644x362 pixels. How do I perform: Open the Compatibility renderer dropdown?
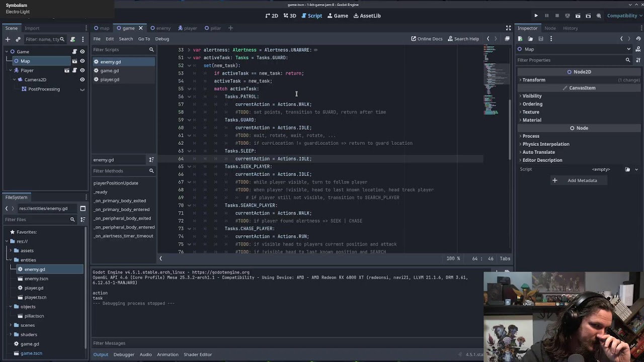click(625, 16)
